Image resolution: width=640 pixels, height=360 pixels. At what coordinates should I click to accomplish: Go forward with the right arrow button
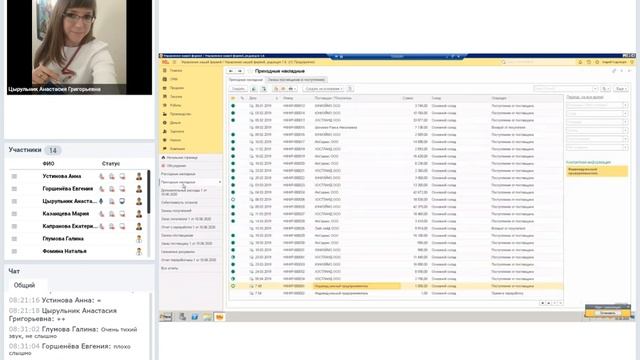(240, 71)
